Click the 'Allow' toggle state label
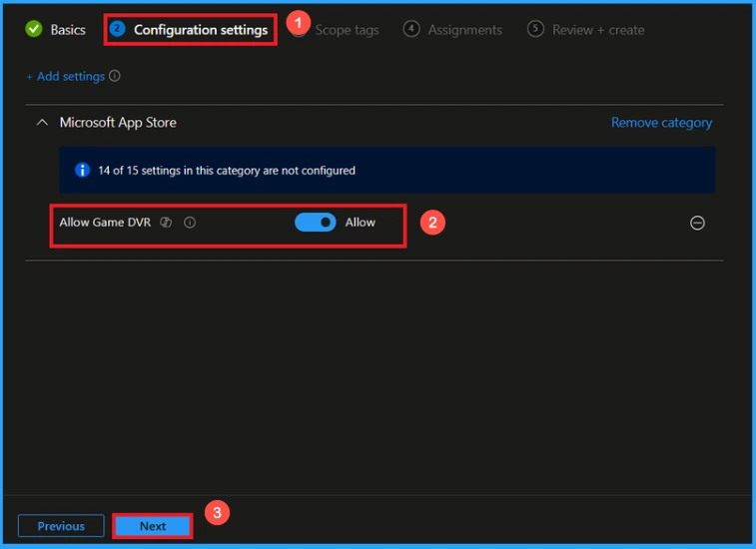Image resolution: width=756 pixels, height=549 pixels. (361, 223)
